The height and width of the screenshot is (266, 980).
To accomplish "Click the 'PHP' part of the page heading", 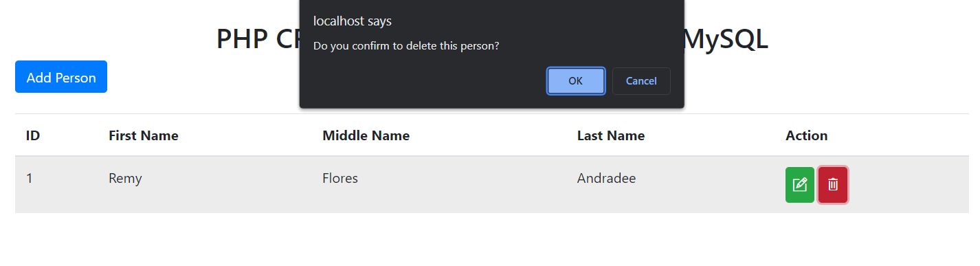I will point(242,39).
